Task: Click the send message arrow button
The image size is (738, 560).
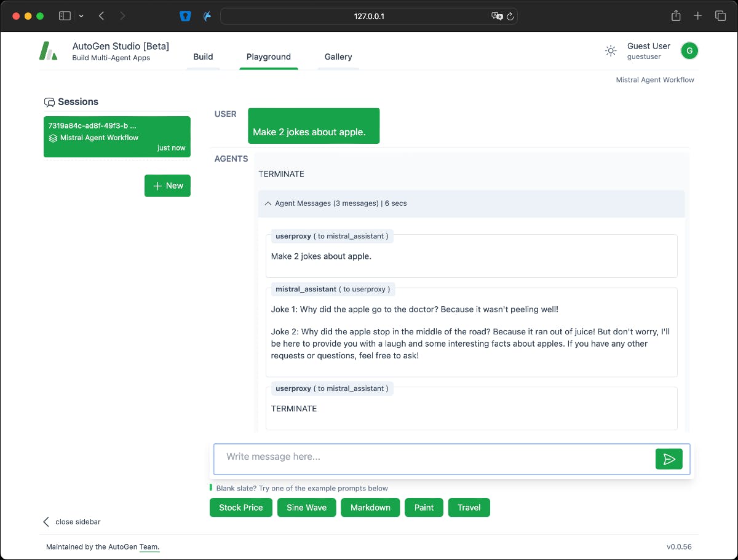Action: click(669, 459)
